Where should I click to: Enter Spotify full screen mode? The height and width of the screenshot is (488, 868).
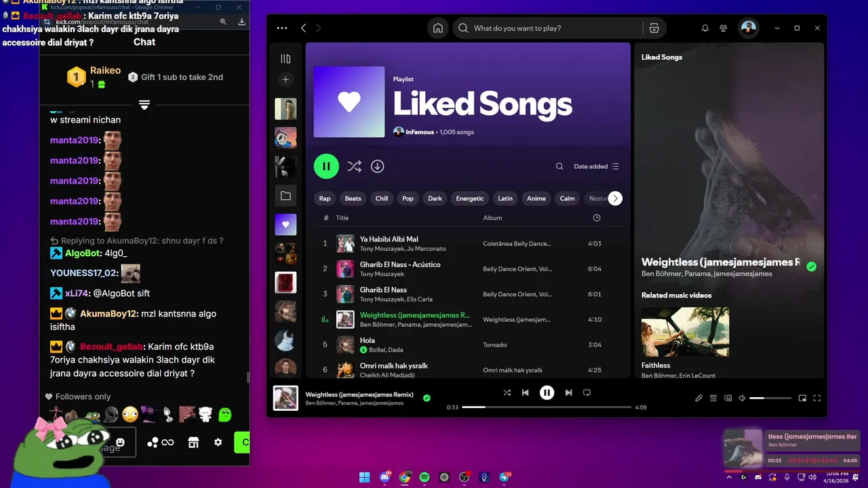click(817, 399)
